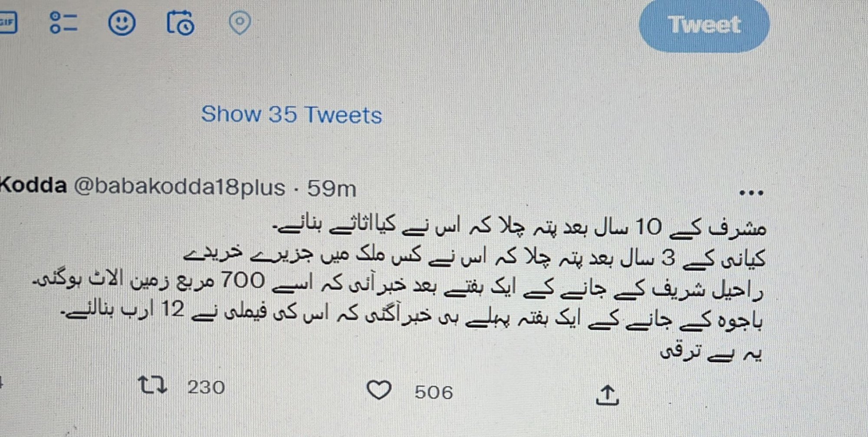Open the @babakodda18plus profile handle
Viewport: 868px width, 437px height.
click(180, 187)
